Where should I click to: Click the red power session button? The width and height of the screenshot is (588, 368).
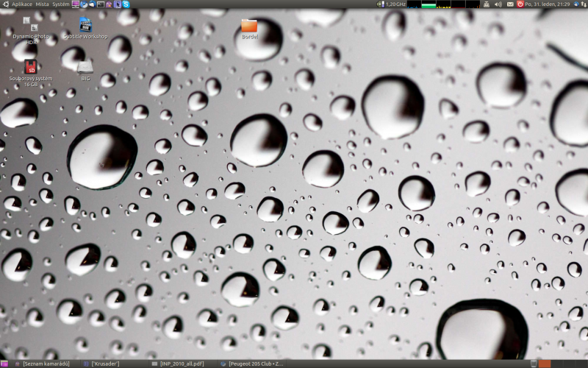tap(521, 4)
